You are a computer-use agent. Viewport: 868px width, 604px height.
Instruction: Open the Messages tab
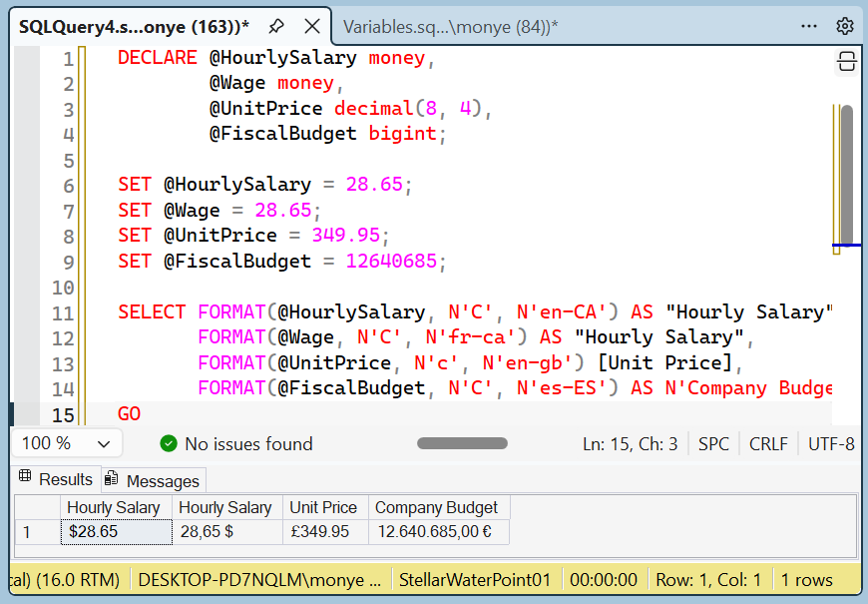tap(154, 480)
